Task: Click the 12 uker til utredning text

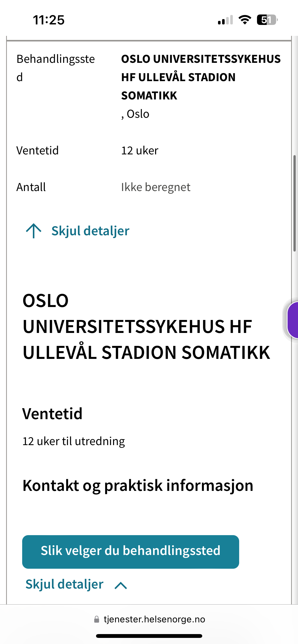Action: 74,441
